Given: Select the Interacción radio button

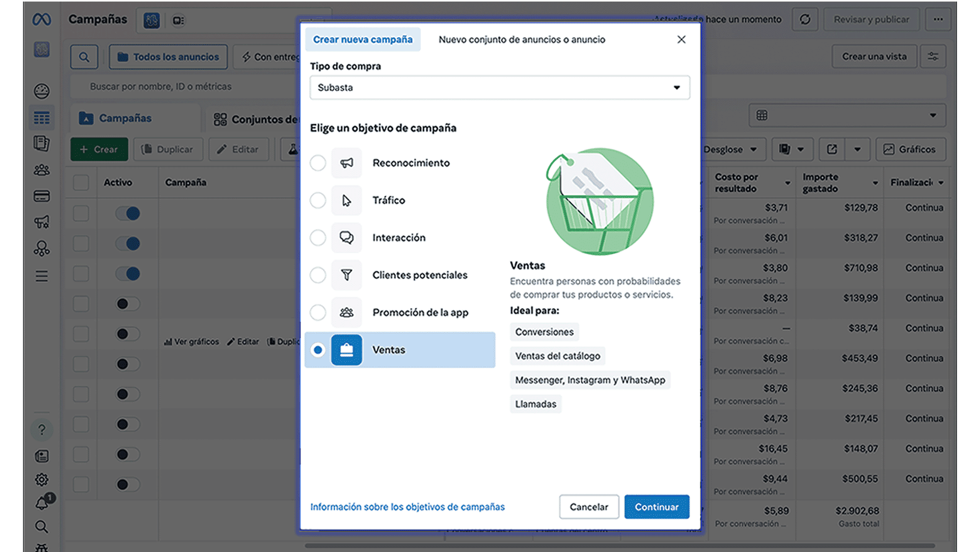Looking at the screenshot, I should (318, 237).
